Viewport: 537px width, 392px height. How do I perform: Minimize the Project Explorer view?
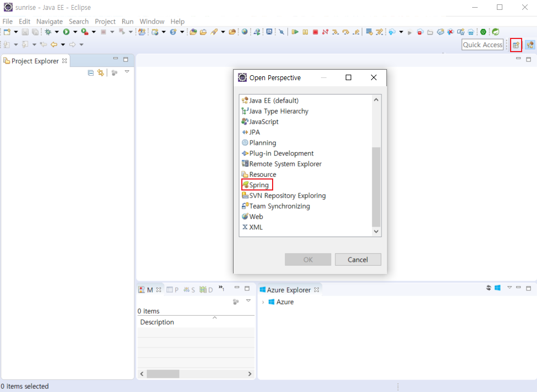(115, 59)
